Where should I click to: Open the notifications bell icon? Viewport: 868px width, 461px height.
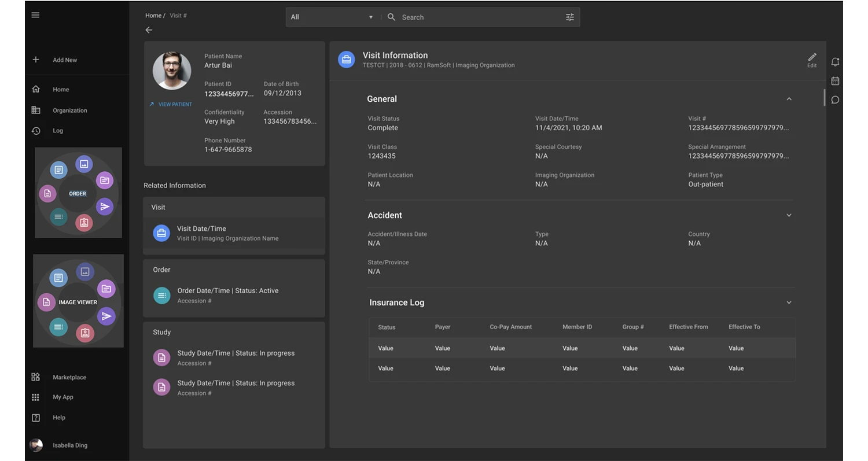pos(835,62)
